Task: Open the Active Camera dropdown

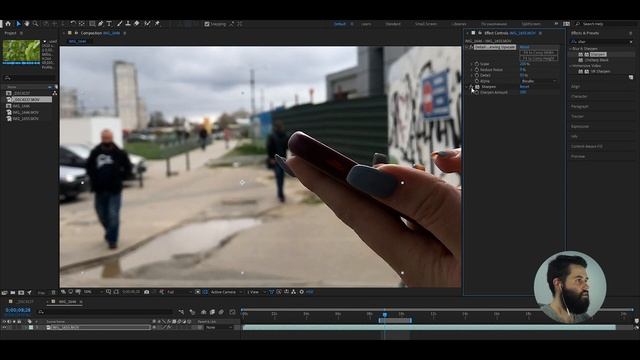Action: click(226, 292)
